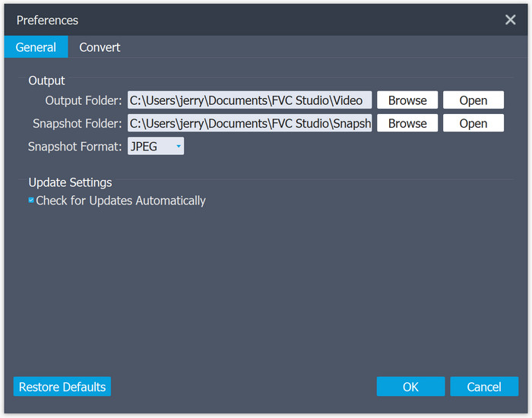The width and height of the screenshot is (532, 418).
Task: Focus the Snapshot Folder path field
Action: (249, 123)
